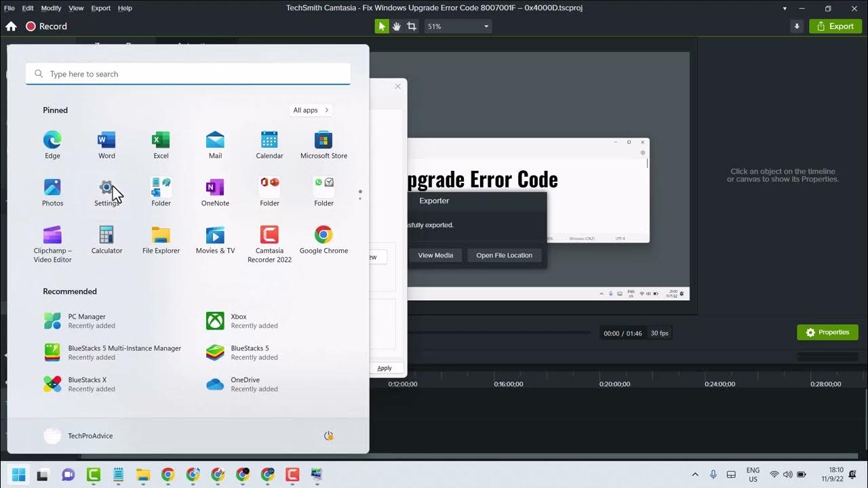Click the 30 fps indicator
The image size is (868, 488).
pyautogui.click(x=659, y=333)
